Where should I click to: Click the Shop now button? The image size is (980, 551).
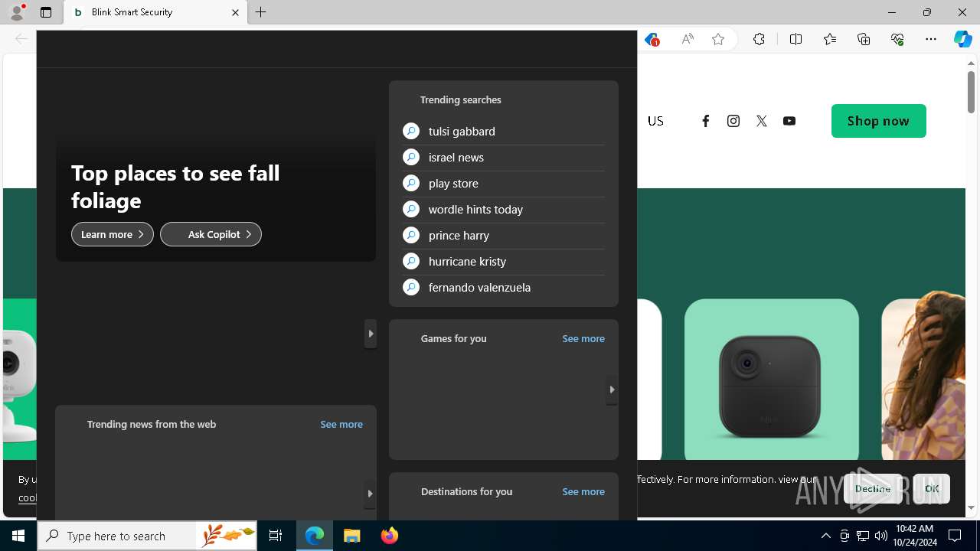coord(879,121)
